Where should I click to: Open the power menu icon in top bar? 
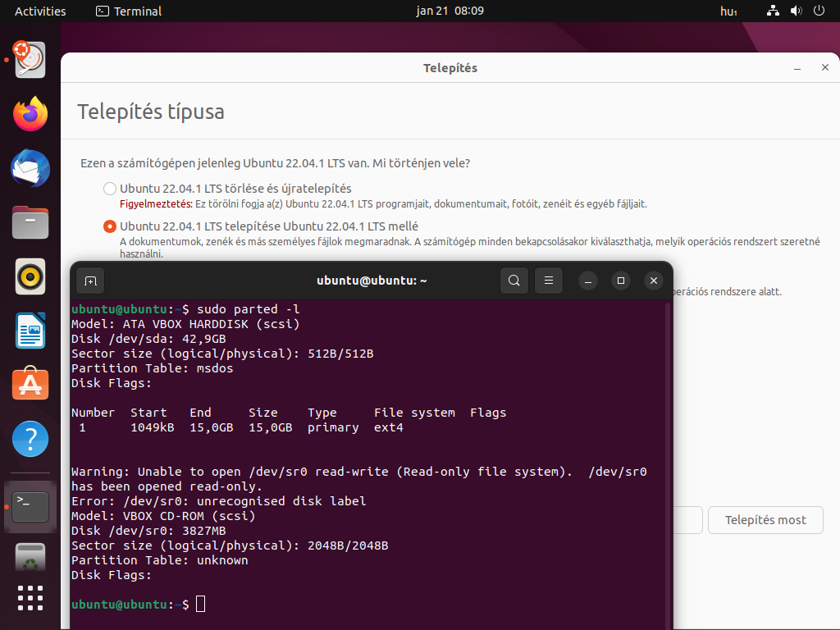tap(819, 11)
